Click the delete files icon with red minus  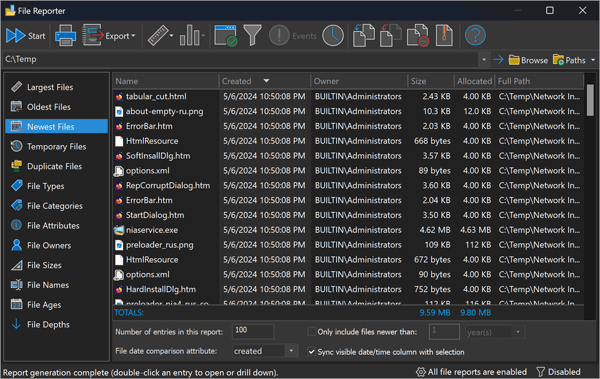417,36
